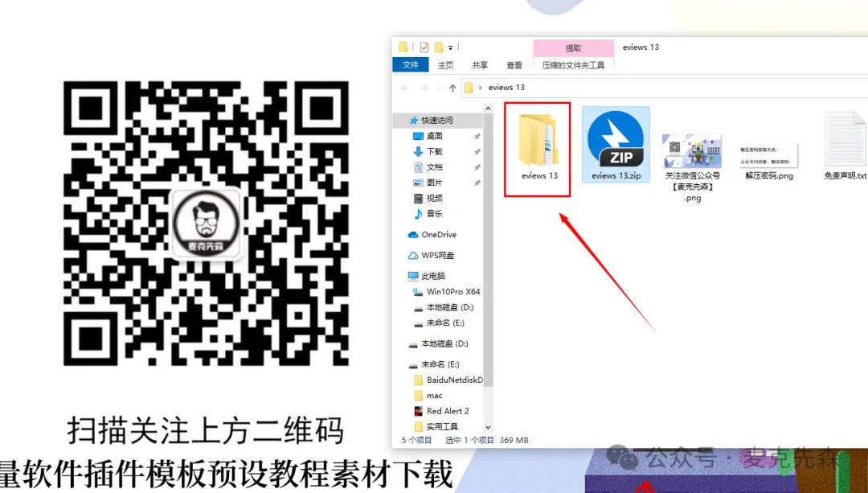Viewport: 868px width, 493px height.
Task: Expand the breadcrumb chevron before eviews 13
Action: click(480, 88)
